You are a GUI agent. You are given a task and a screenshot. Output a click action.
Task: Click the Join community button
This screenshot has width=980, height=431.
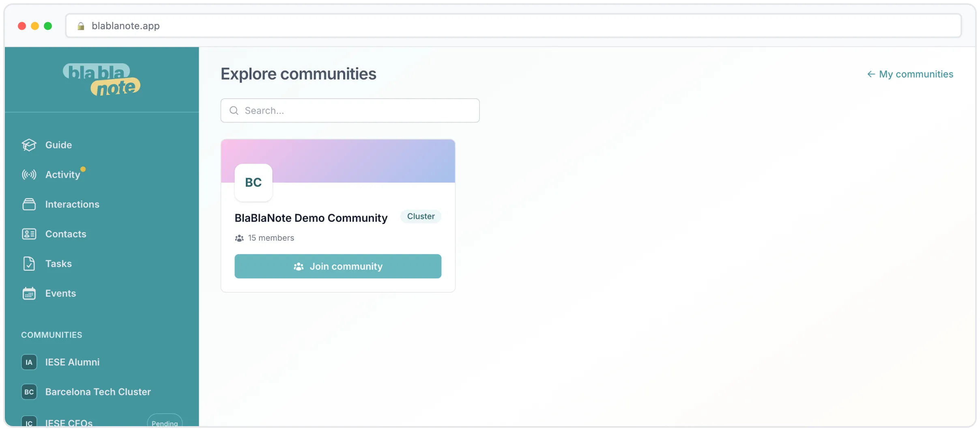(x=338, y=266)
